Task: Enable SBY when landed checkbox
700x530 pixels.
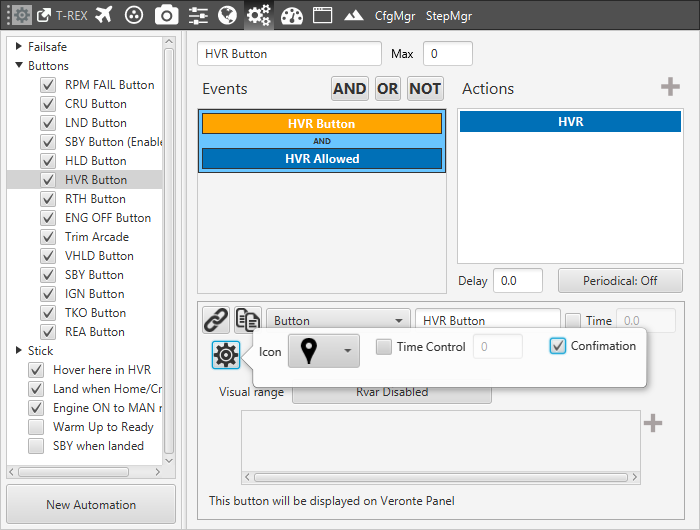Action: click(x=36, y=446)
